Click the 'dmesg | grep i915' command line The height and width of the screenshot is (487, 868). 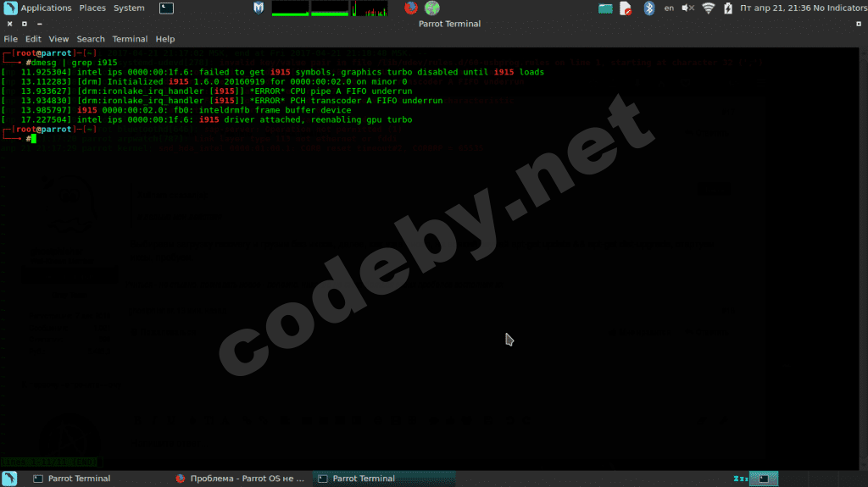tap(75, 63)
